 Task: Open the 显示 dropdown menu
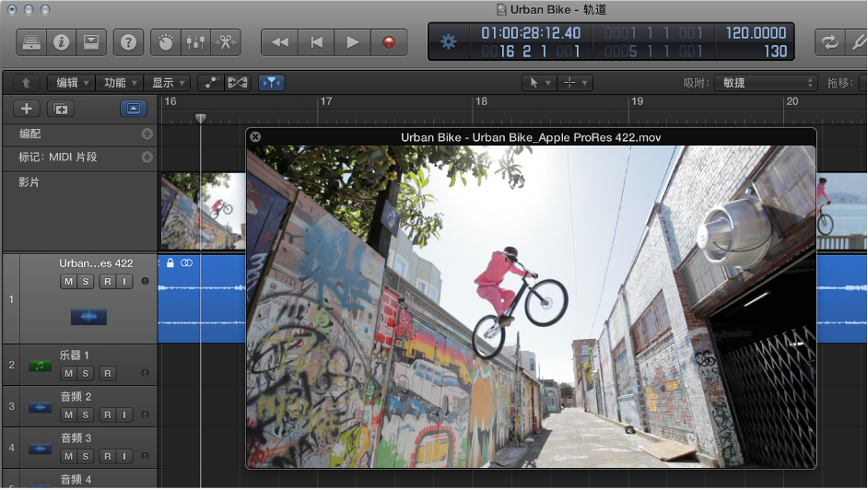168,83
